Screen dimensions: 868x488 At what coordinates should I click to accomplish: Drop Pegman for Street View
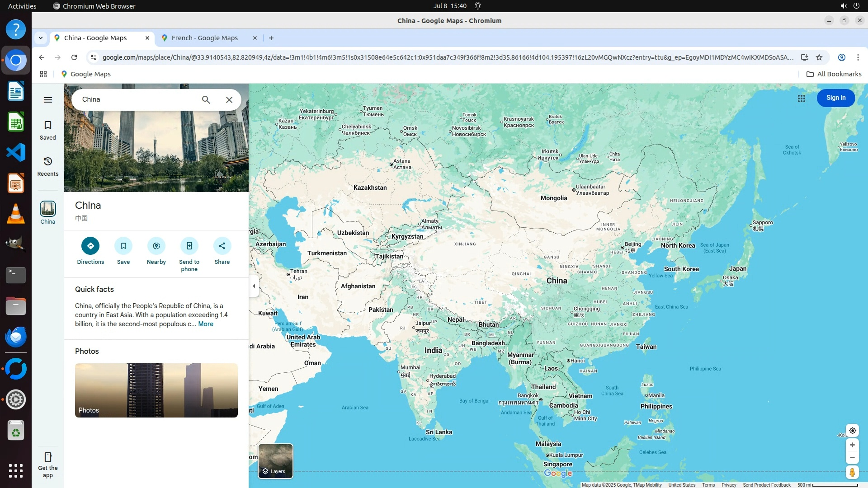click(x=852, y=473)
